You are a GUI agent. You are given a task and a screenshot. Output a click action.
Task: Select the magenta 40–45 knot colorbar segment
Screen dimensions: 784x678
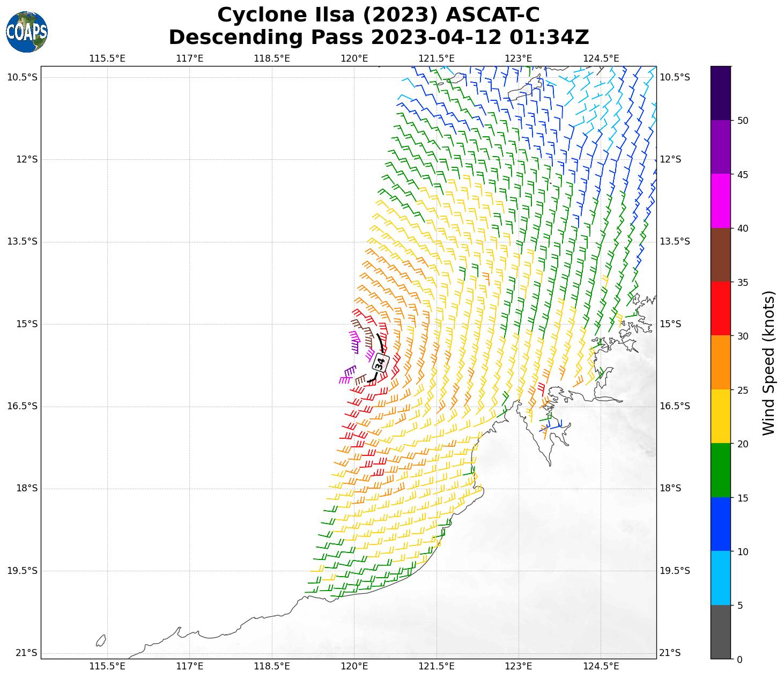pos(720,201)
